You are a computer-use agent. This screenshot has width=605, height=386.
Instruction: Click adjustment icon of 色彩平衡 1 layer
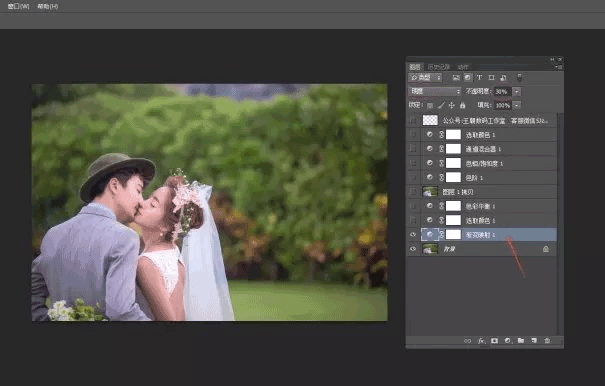click(429, 206)
